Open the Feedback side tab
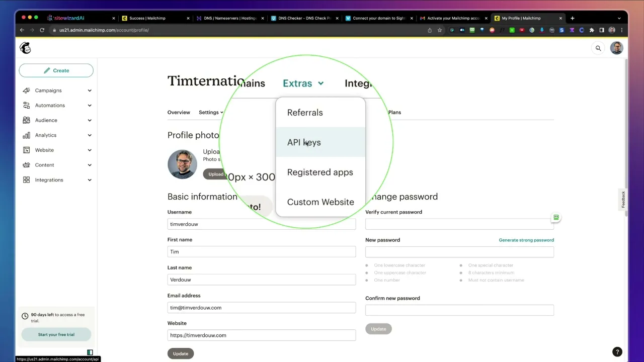This screenshot has width=644, height=362. tap(623, 200)
